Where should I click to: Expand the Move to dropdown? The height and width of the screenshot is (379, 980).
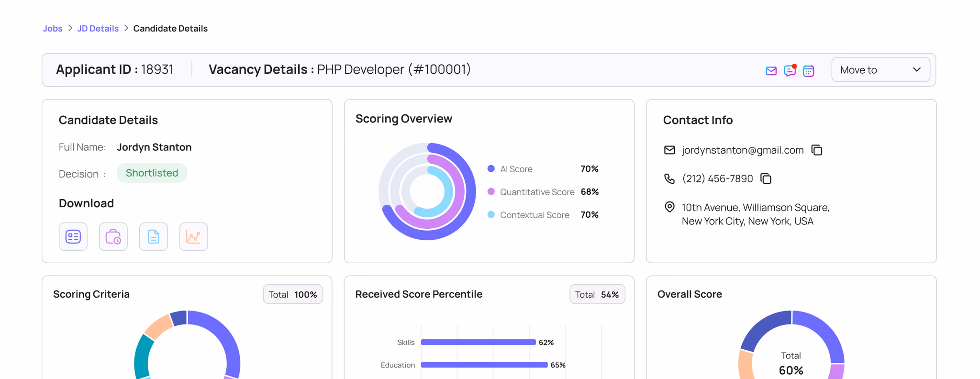click(880, 70)
